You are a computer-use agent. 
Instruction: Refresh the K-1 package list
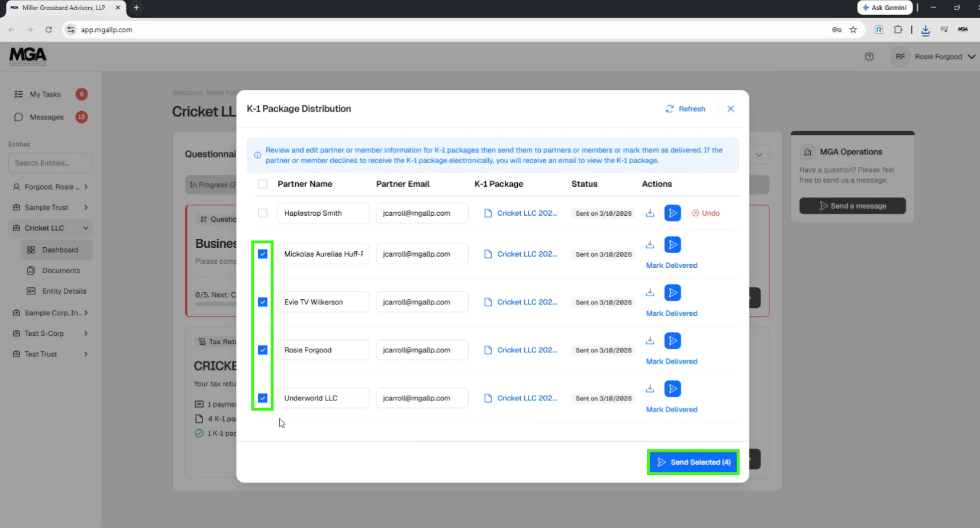click(685, 109)
